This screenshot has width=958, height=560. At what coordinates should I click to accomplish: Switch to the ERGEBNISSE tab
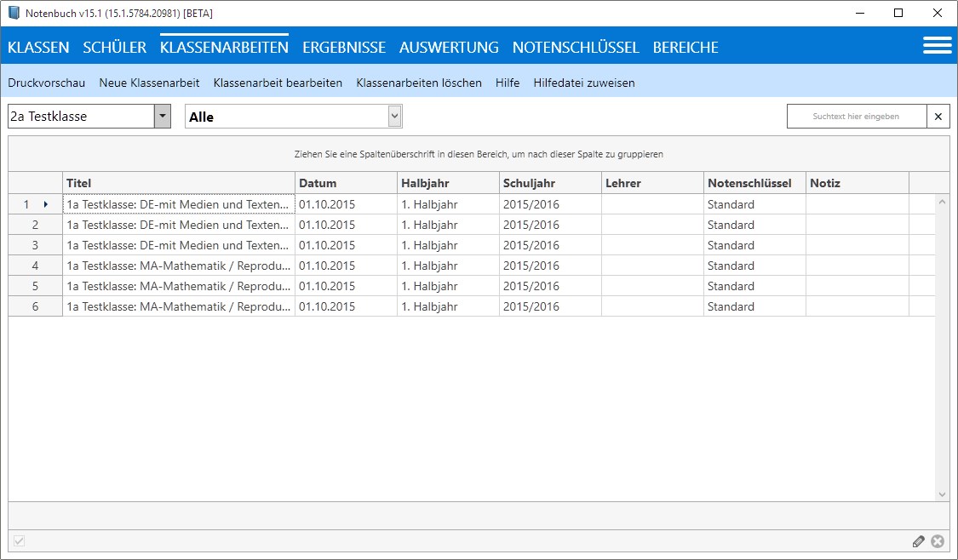(x=344, y=48)
